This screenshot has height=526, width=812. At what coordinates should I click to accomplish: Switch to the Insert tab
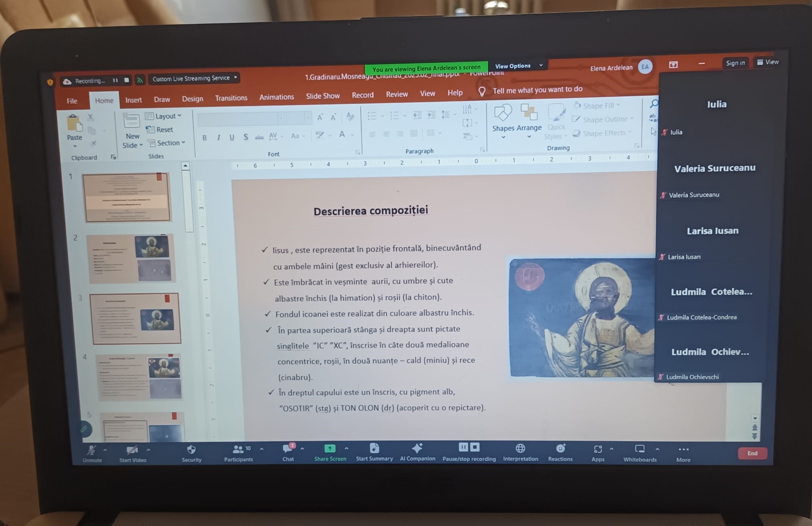[x=133, y=100]
